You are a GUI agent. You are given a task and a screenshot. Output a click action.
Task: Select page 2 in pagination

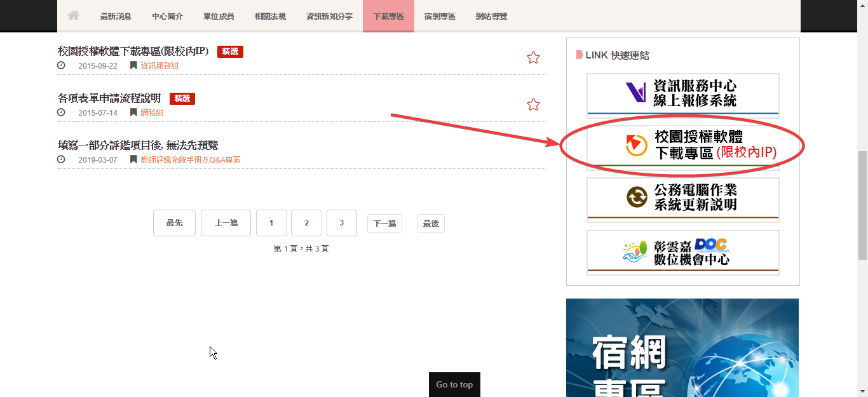[x=306, y=223]
